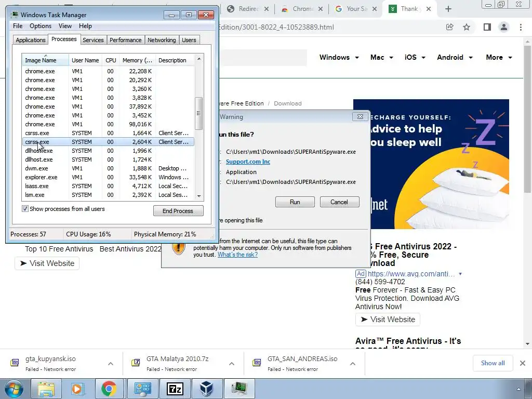Open AVG ad options arrow
The height and width of the screenshot is (399, 532).
[460, 274]
